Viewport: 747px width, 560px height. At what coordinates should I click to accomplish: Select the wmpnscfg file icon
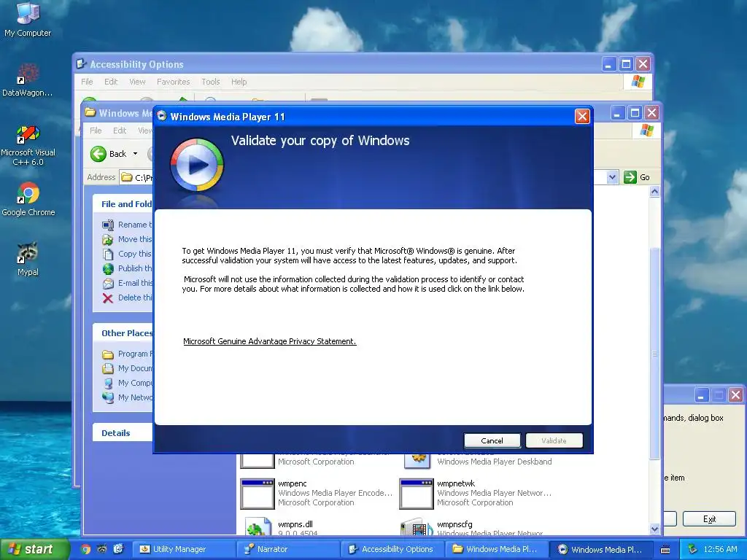tap(417, 526)
